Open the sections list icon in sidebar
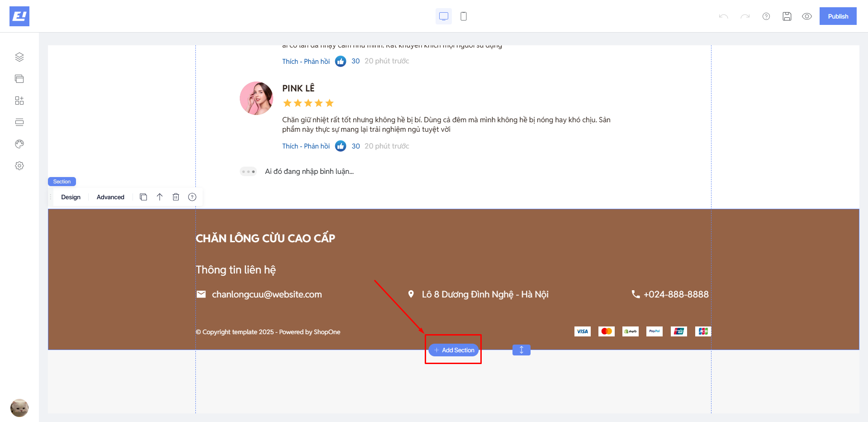 tap(19, 122)
